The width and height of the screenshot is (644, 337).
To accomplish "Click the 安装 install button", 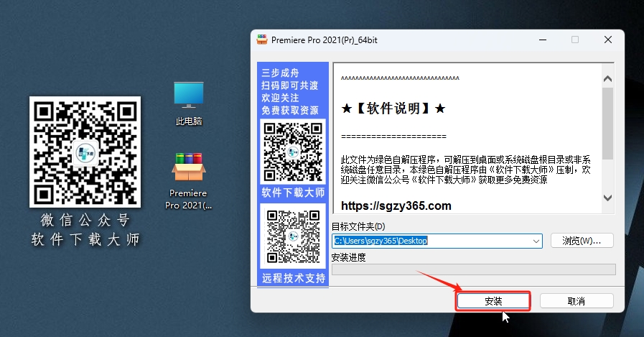I will pyautogui.click(x=493, y=301).
